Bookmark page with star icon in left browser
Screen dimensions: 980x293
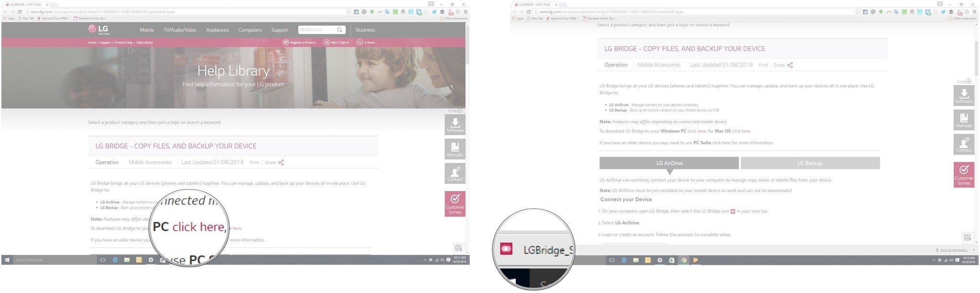tap(348, 11)
